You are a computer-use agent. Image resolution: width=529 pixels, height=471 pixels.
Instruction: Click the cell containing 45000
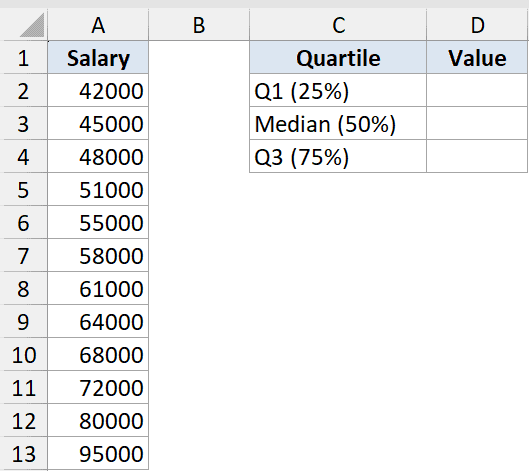pos(98,123)
